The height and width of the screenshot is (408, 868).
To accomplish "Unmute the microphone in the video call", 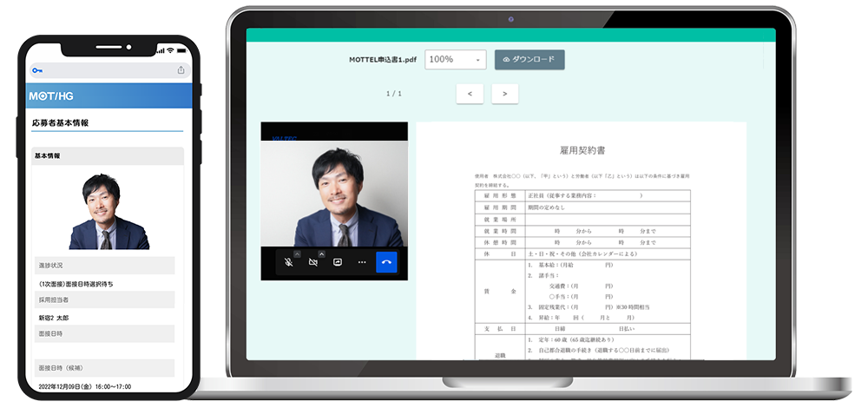I will [x=288, y=261].
